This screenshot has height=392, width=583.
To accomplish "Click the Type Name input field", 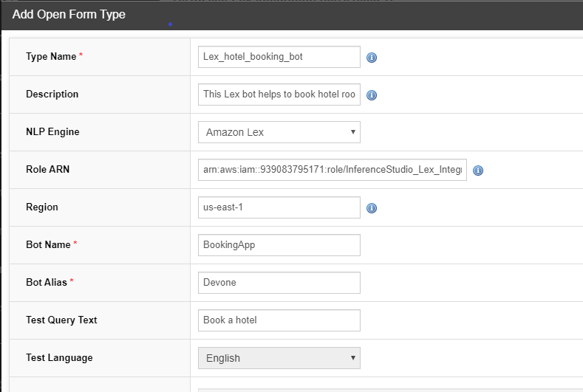I will point(279,57).
